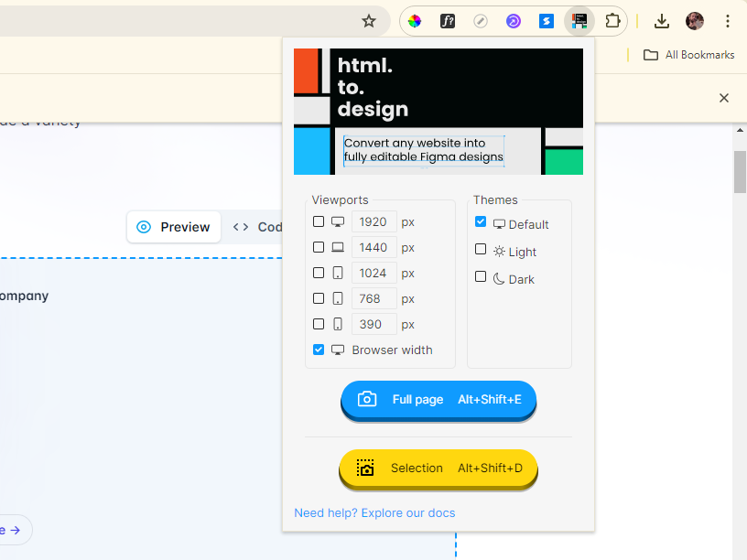
Task: Click the Downloads toolbar icon
Action: pyautogui.click(x=661, y=20)
